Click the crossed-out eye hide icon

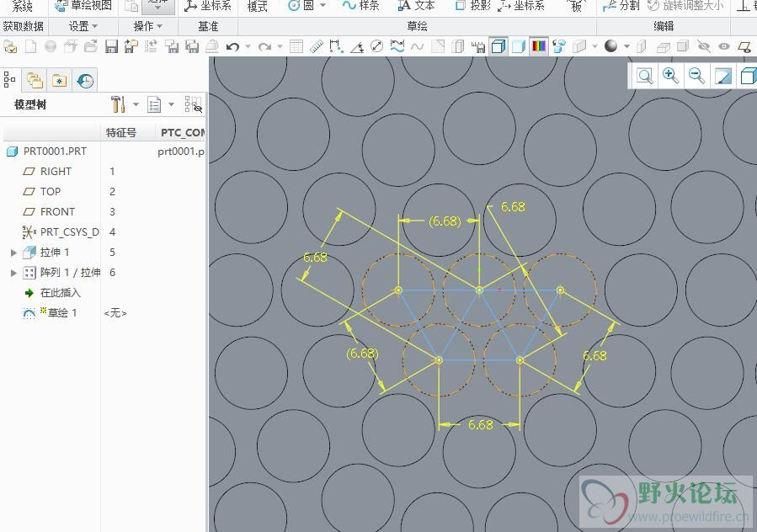coord(703,47)
